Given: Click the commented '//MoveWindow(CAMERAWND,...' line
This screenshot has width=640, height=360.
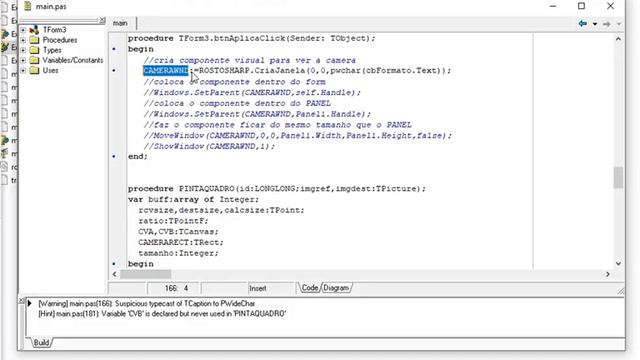Looking at the screenshot, I should click(x=298, y=135).
